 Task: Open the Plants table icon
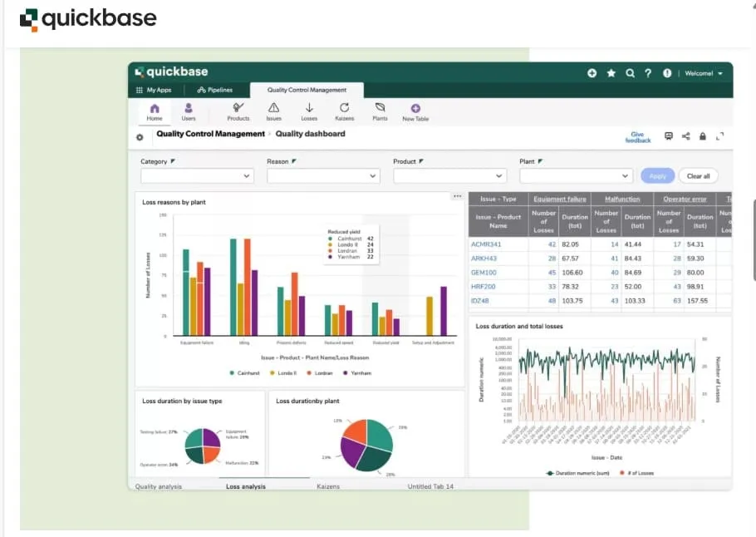380,112
